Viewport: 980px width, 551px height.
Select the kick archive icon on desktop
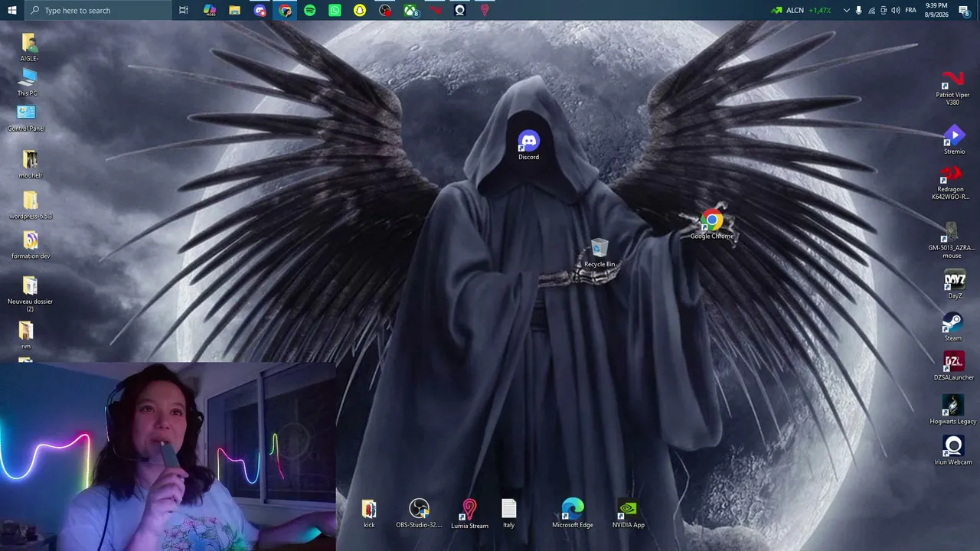click(369, 514)
